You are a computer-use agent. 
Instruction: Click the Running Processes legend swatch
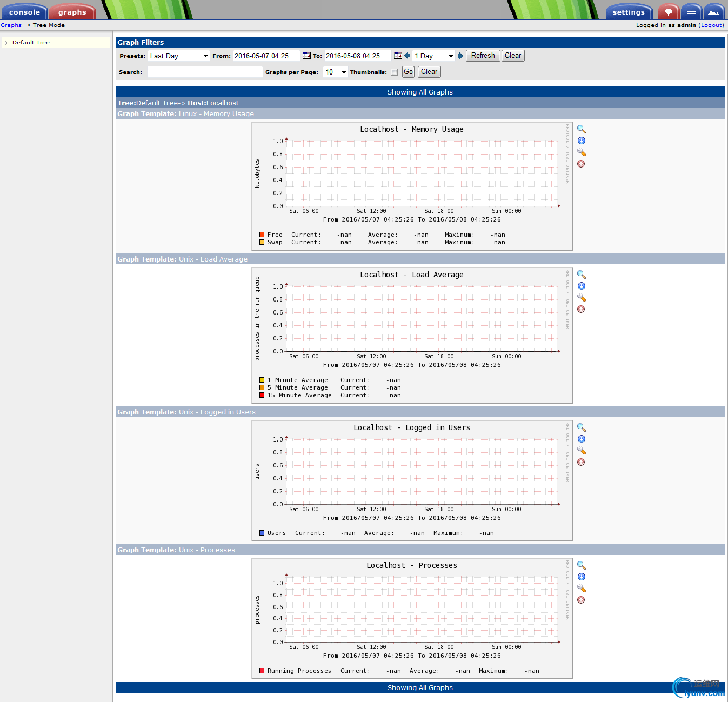pos(262,671)
